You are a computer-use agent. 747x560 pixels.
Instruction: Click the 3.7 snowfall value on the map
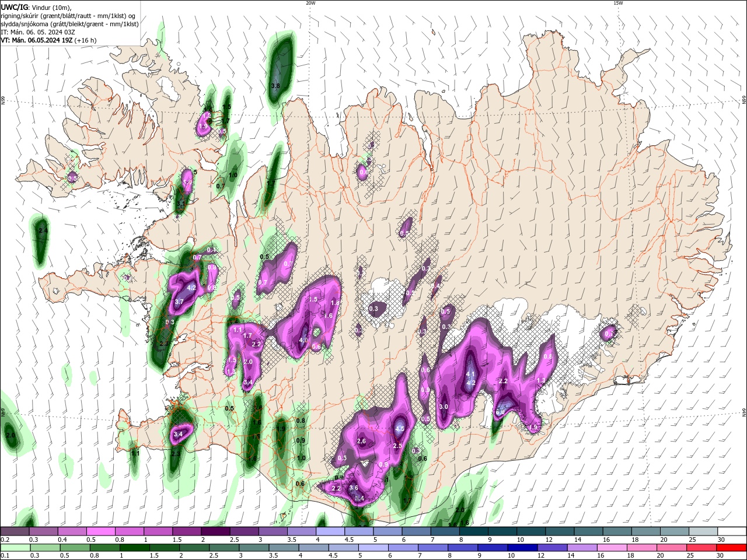[179, 302]
